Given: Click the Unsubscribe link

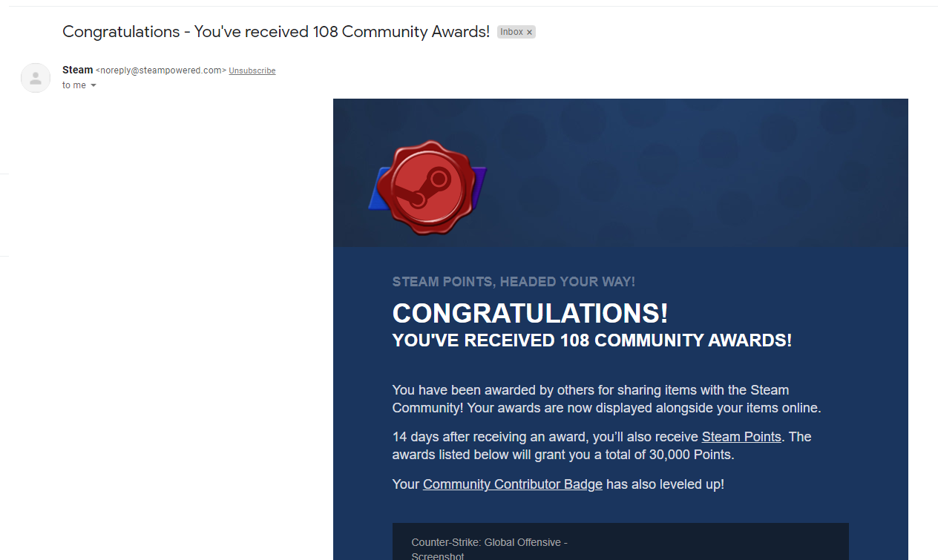Looking at the screenshot, I should tap(252, 70).
